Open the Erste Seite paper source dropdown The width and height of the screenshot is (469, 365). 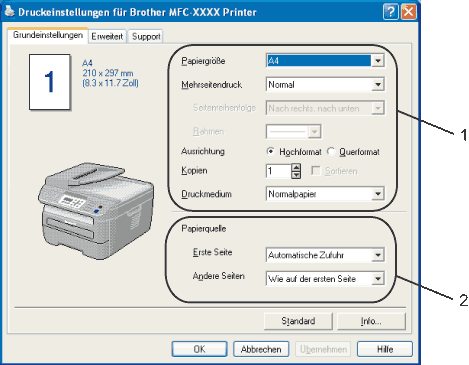pyautogui.click(x=378, y=255)
